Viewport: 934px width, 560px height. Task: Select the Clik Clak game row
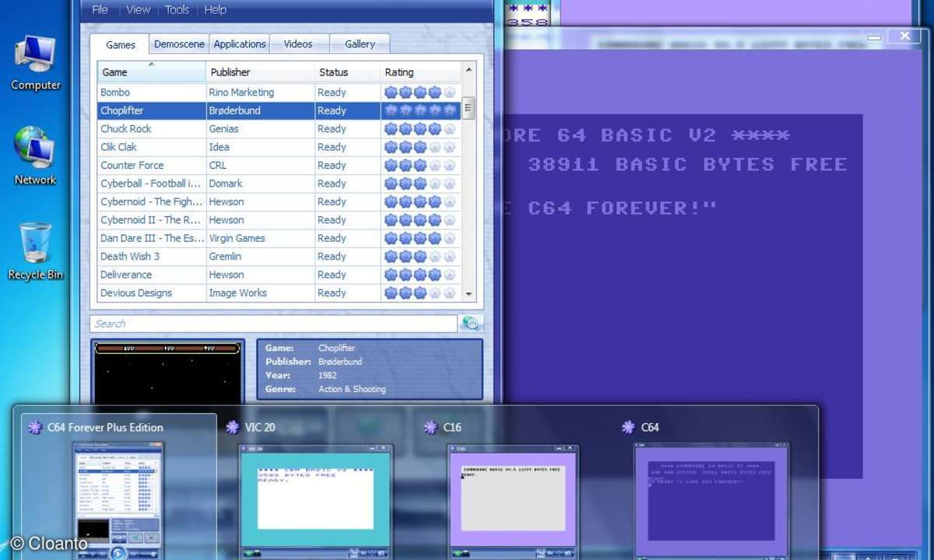pyautogui.click(x=278, y=147)
